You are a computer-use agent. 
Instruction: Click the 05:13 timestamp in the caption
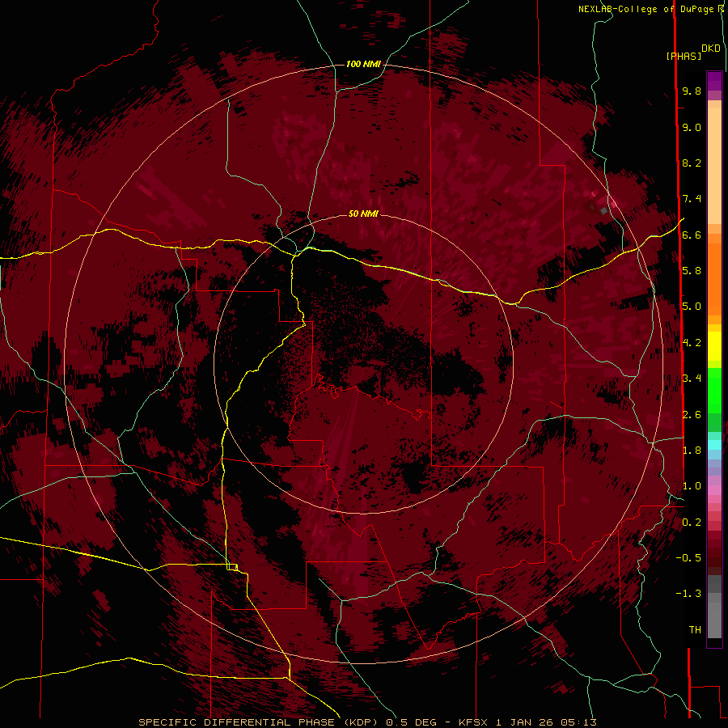578,723
